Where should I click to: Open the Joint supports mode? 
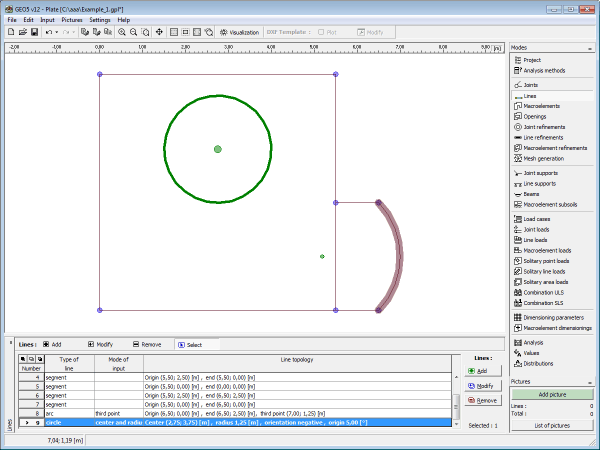[x=541, y=173]
